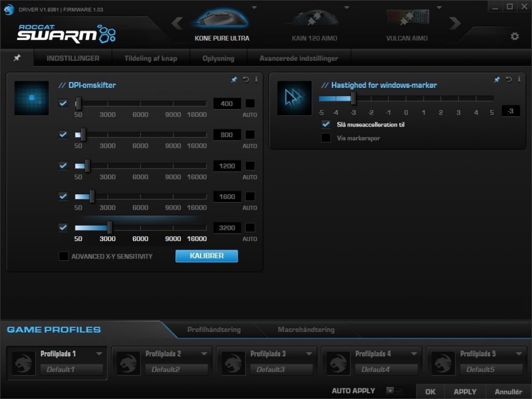Pin the DPI-omskifter panel
The width and height of the screenshot is (532, 399).
coord(234,79)
